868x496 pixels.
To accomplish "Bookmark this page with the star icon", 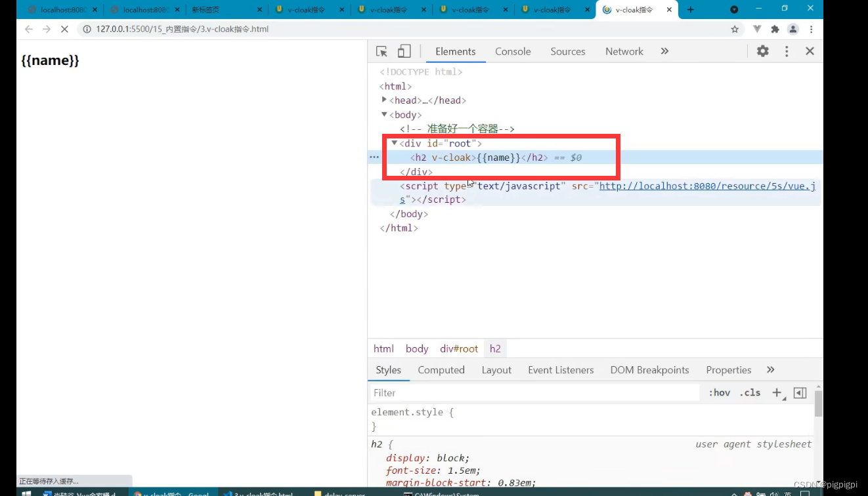I will [x=735, y=30].
